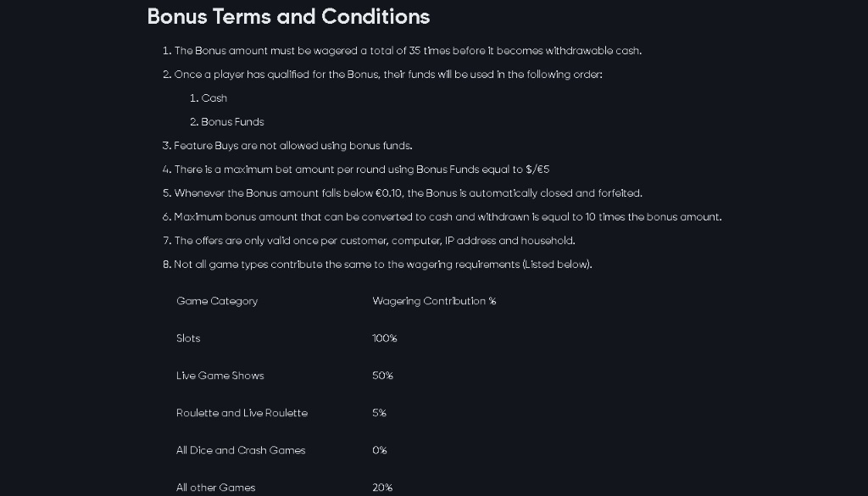Select the Feature Buys not allowed term
This screenshot has width=868, height=496.
click(x=292, y=146)
